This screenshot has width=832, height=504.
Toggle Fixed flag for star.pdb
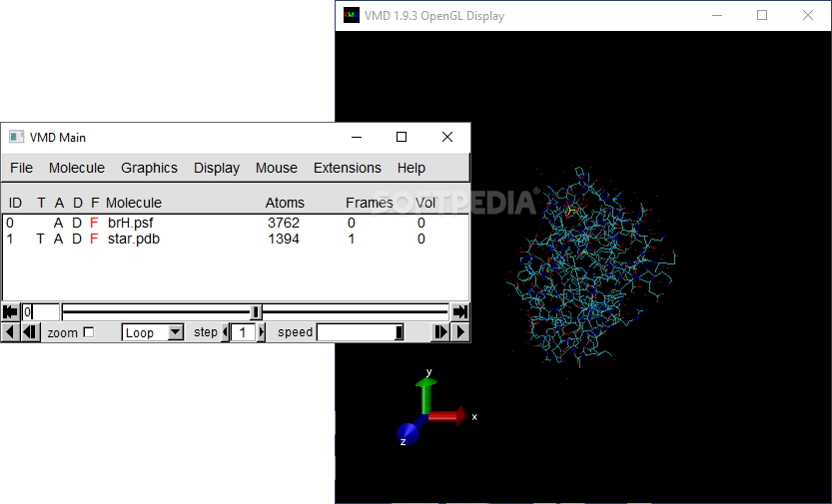tap(94, 239)
